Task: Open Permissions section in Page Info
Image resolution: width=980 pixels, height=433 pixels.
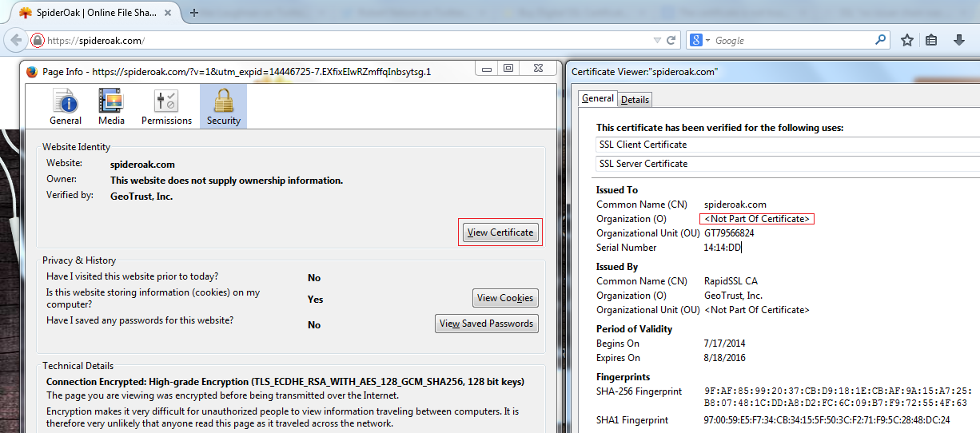Action: click(x=166, y=107)
